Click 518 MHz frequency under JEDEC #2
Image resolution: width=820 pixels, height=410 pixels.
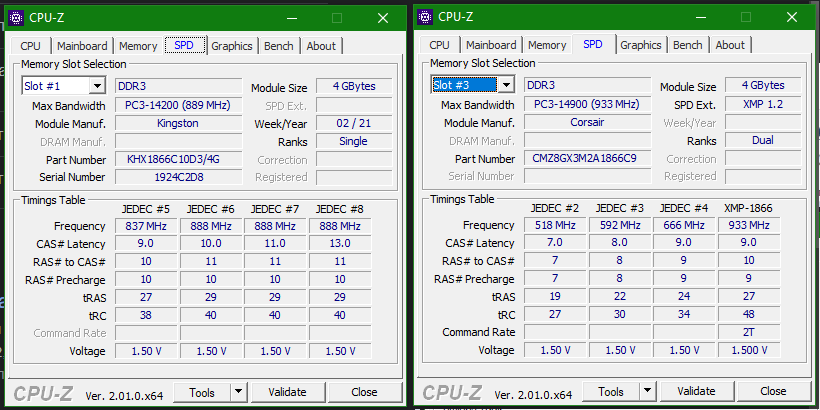click(555, 225)
